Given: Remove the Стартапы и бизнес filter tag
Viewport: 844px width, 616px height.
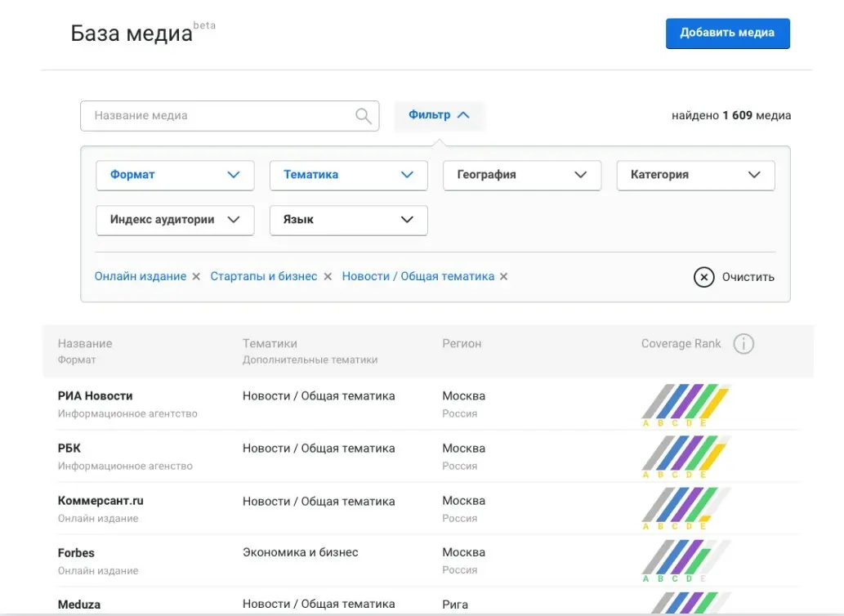Looking at the screenshot, I should (328, 276).
